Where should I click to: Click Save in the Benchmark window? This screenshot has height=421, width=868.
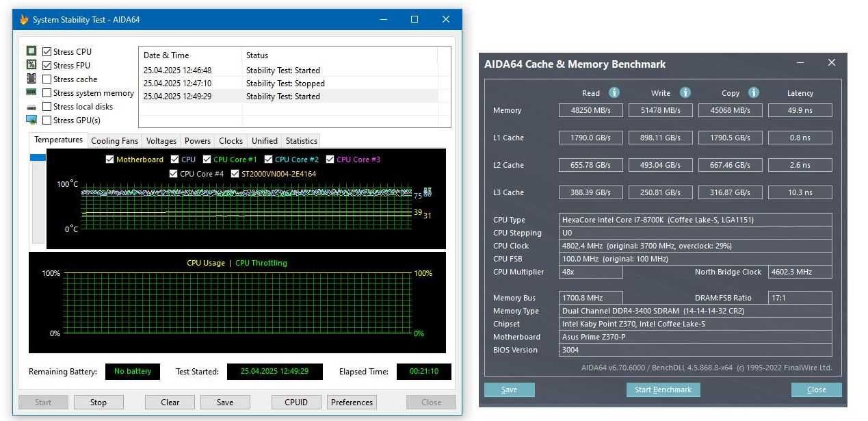[509, 390]
